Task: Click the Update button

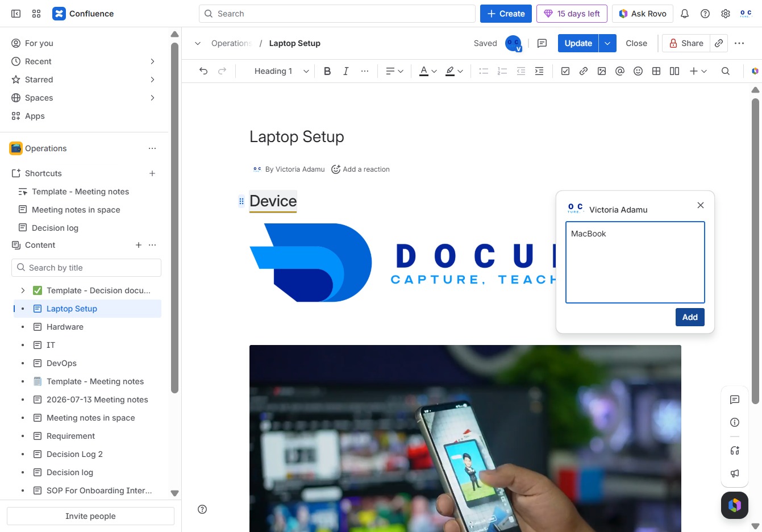Action: (x=578, y=43)
